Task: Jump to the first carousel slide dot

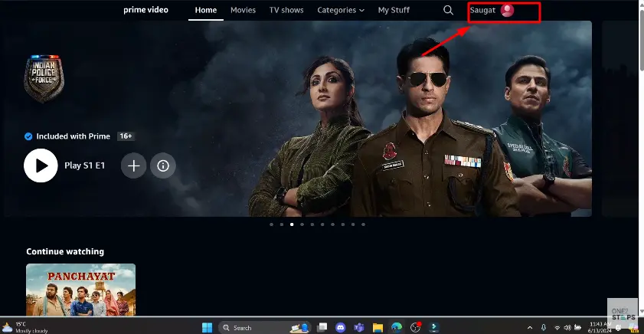Action: click(x=272, y=224)
